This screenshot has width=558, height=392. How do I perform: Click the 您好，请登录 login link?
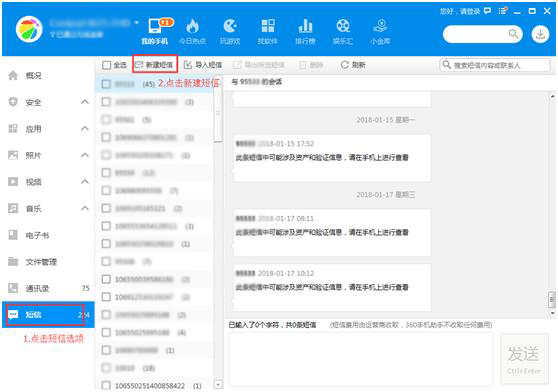(460, 11)
